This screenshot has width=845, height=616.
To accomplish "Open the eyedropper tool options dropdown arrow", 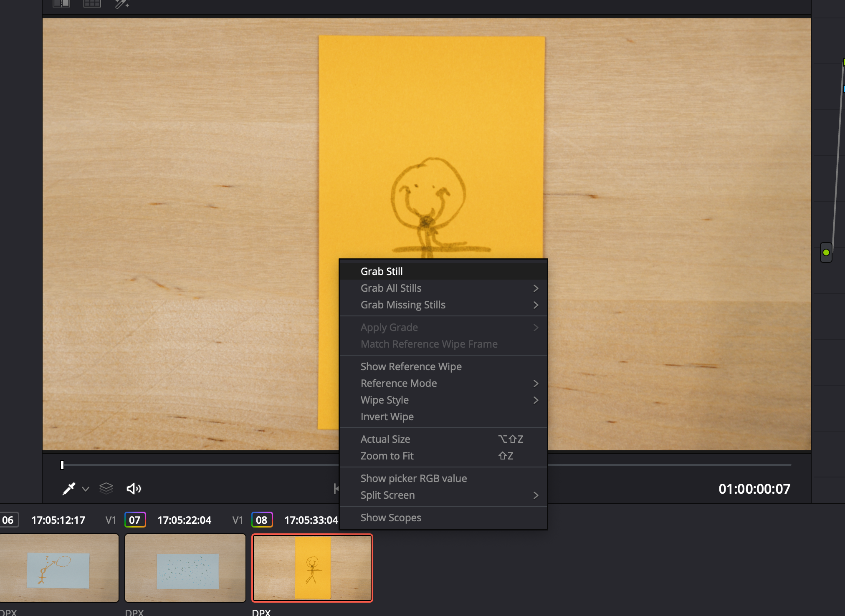I will point(86,489).
